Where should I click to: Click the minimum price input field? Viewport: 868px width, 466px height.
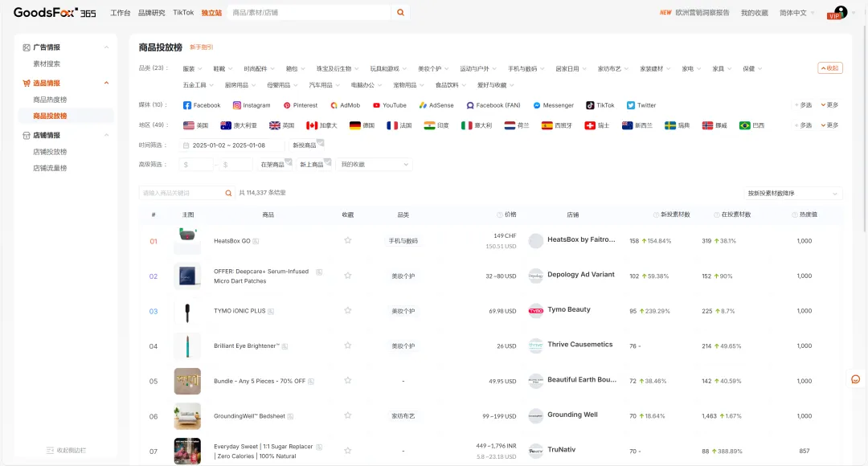pyautogui.click(x=197, y=165)
